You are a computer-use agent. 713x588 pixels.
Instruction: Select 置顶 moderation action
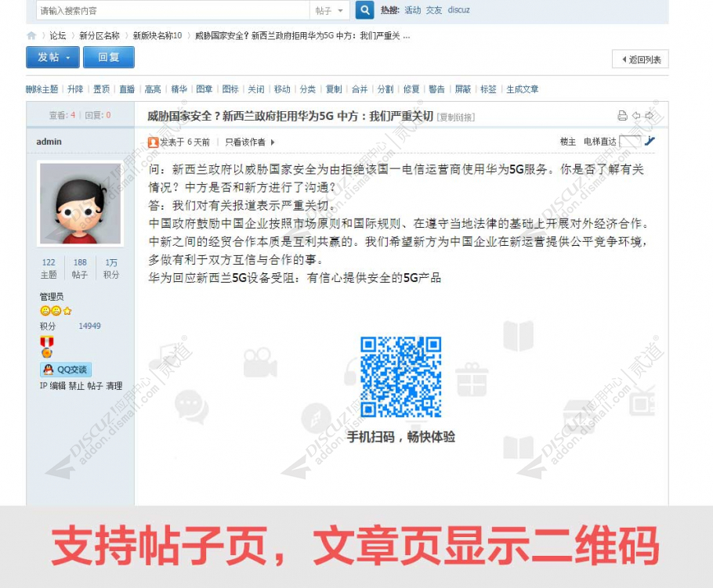tap(101, 89)
